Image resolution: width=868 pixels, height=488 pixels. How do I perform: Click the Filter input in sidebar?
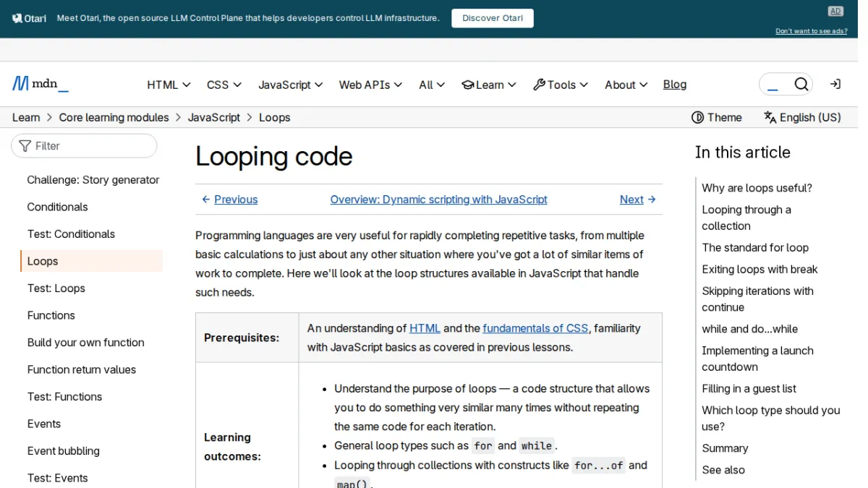tap(84, 146)
